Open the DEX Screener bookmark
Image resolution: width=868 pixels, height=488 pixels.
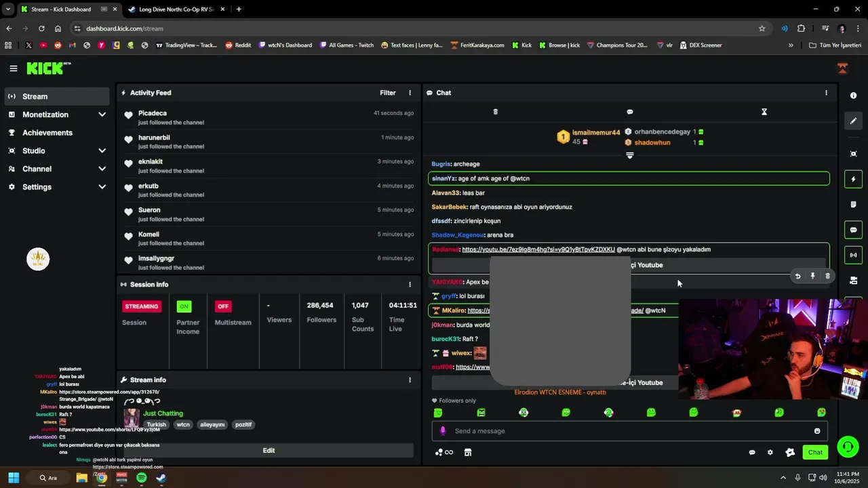coord(700,45)
